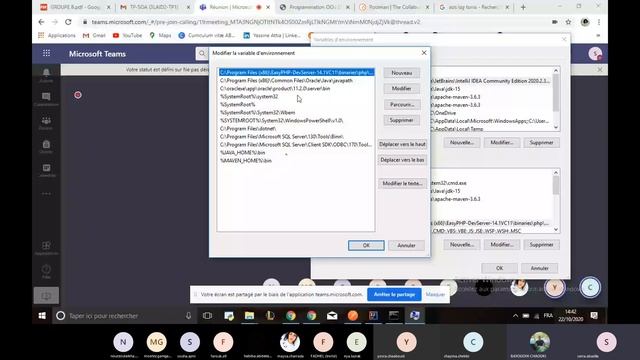Image resolution: width=640 pixels, height=360 pixels.
Task: Select the Oracle Java javapath entry
Action: [296, 80]
